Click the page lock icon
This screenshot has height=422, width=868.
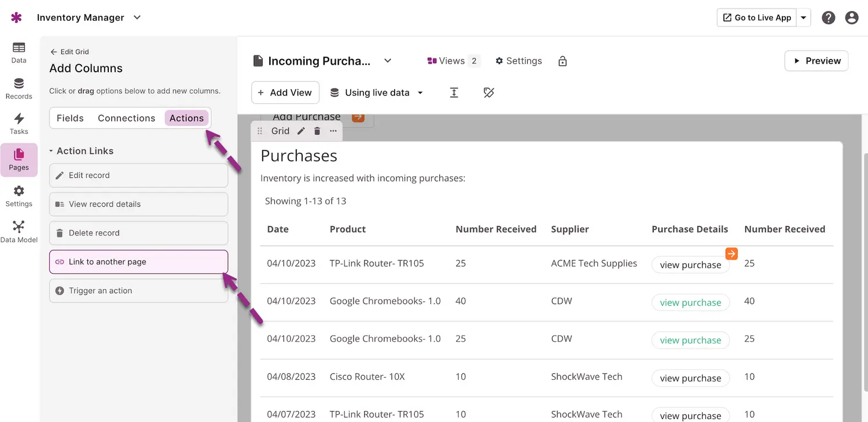click(562, 61)
